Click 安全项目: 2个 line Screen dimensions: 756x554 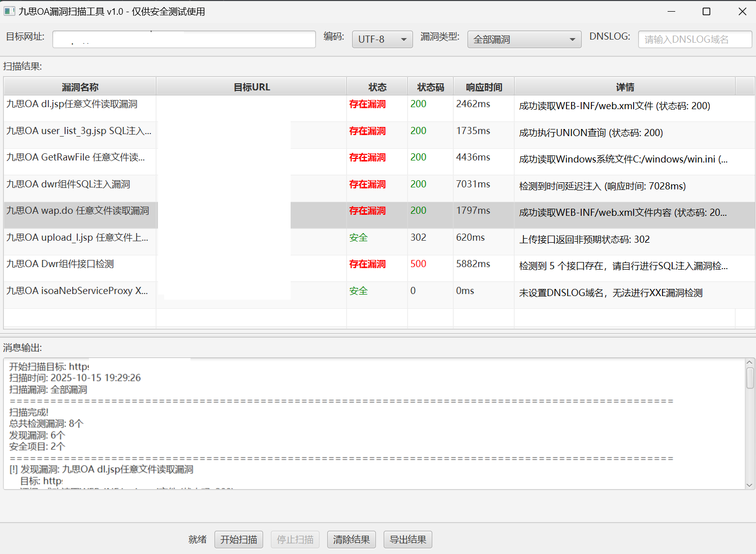tap(37, 446)
